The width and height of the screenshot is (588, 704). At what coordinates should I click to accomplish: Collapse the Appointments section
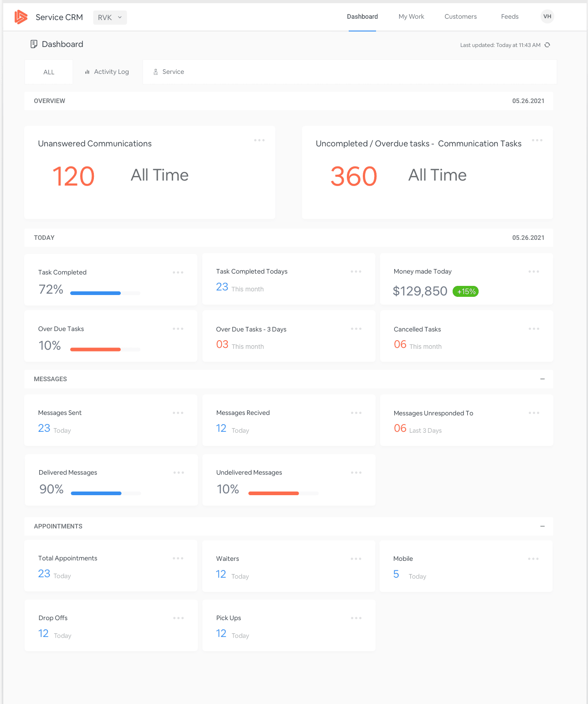pos(542,526)
